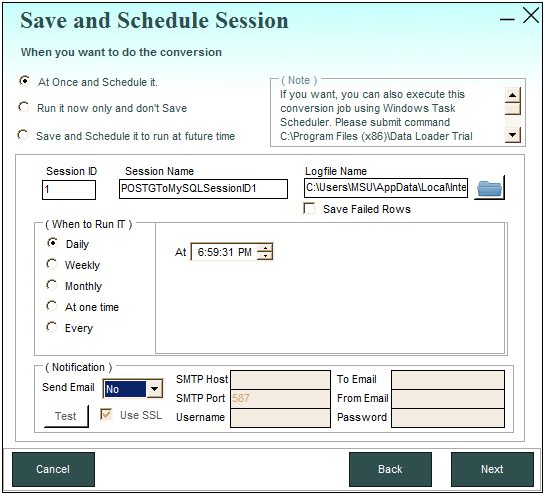Increase the time using spinner up arrow
Image resolution: width=544 pixels, height=493 pixels.
pos(265,248)
